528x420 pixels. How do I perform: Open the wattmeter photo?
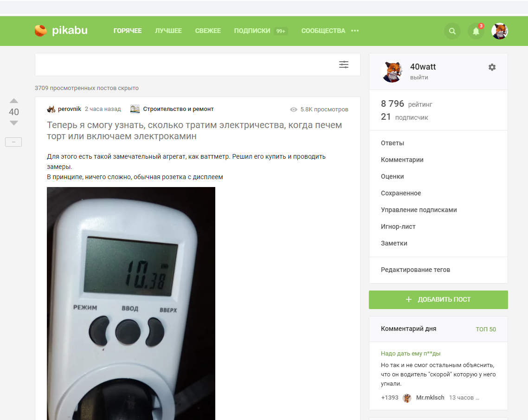131,304
